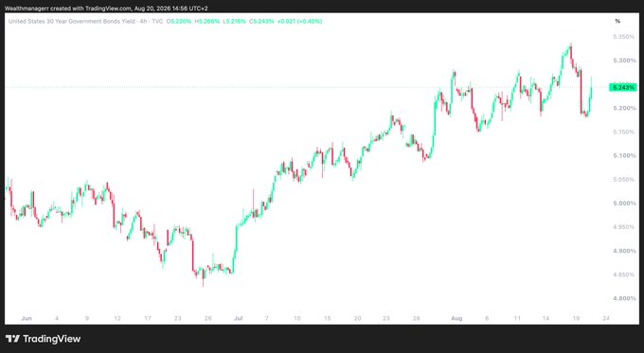Click the '20' date axis label

pyautogui.click(x=357, y=318)
